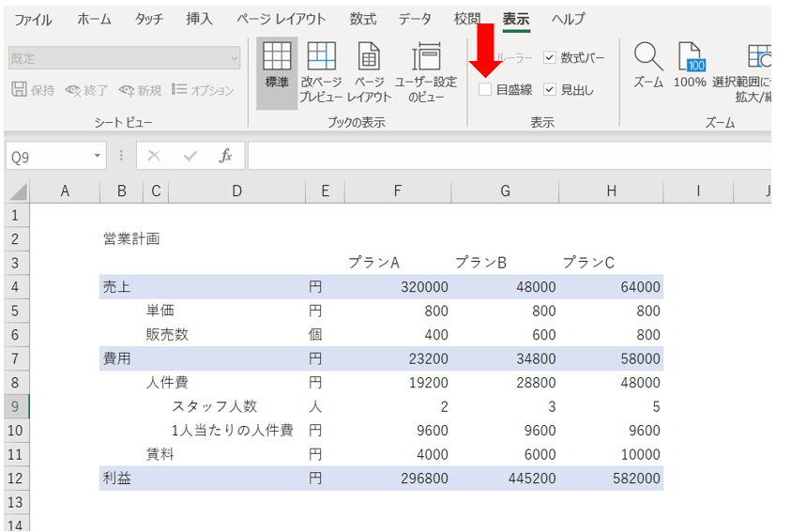The width and height of the screenshot is (791, 532).
Task: Zoom to selection (選択範囲に合わせて拡大)
Action: pyautogui.click(x=741, y=72)
